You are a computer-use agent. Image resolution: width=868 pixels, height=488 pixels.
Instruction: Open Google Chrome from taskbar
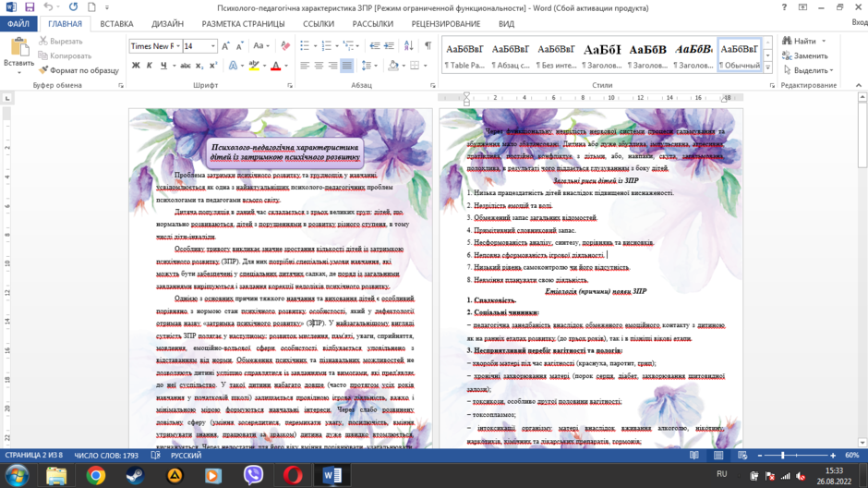click(x=96, y=475)
